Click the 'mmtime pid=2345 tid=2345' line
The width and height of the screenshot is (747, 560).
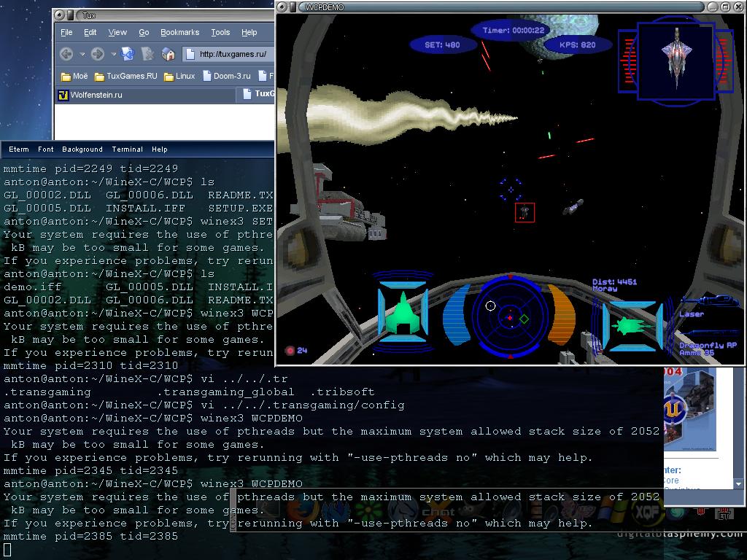pos(91,470)
